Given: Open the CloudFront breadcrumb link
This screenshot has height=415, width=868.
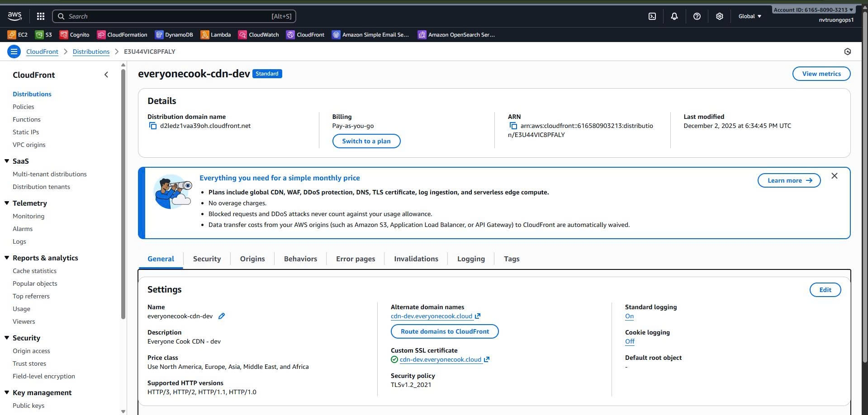Looking at the screenshot, I should coord(42,52).
